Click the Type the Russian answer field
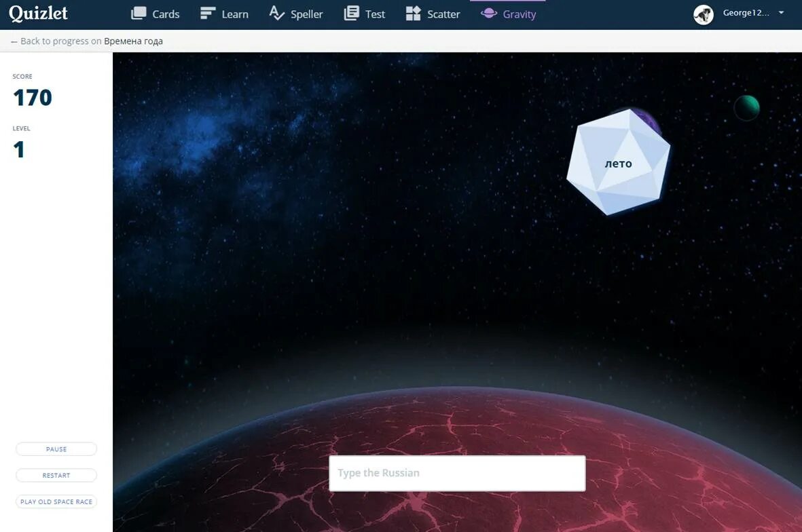Image resolution: width=802 pixels, height=532 pixels. tap(456, 473)
